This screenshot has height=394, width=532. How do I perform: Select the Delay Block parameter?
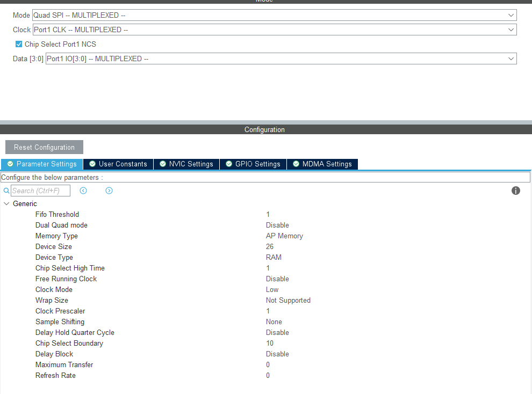54,354
